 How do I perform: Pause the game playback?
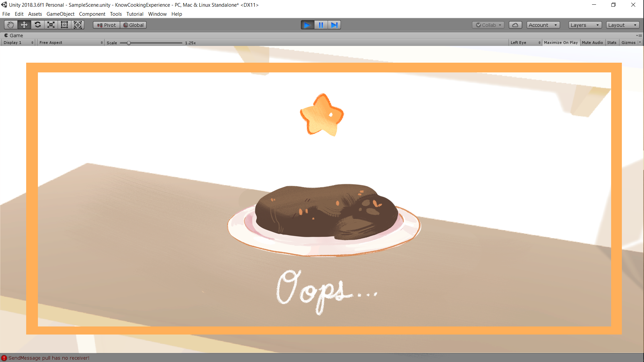click(x=321, y=25)
